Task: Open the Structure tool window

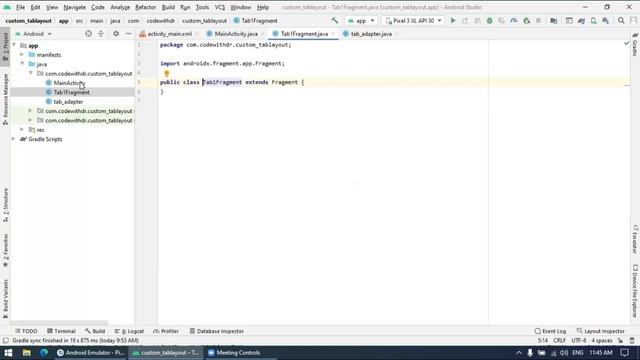Action: click(5, 205)
